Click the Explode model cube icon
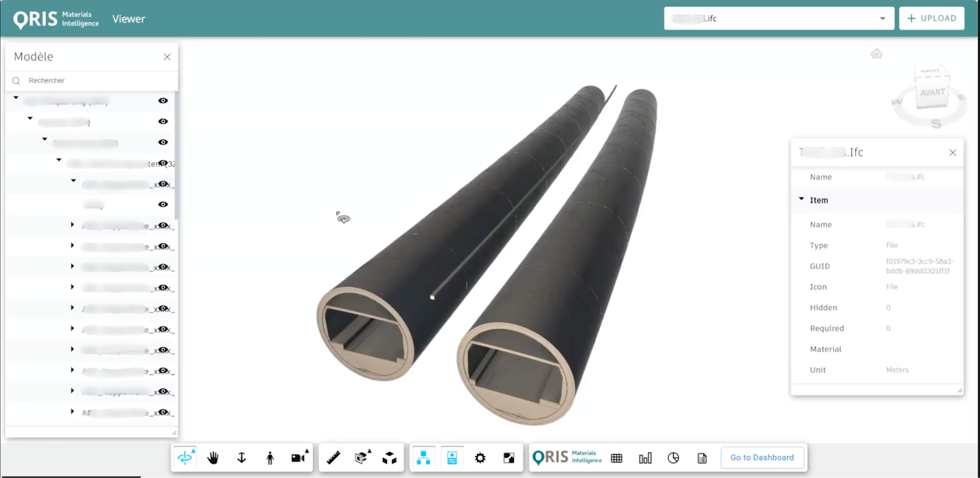Screen dimensions: 980x478 point(390,458)
